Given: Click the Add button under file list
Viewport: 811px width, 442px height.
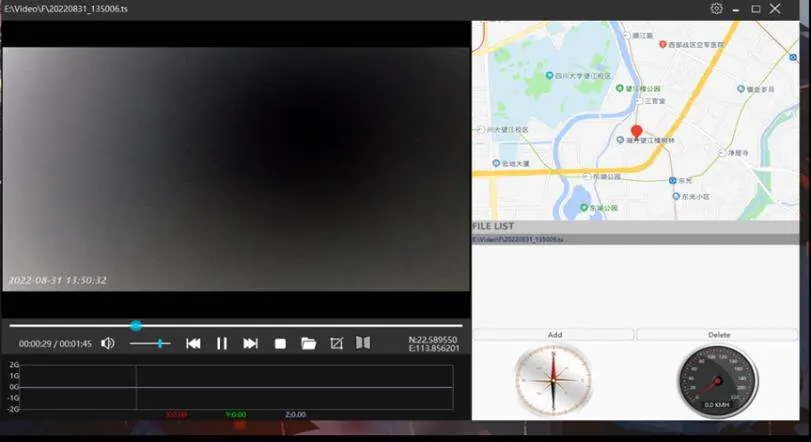Looking at the screenshot, I should tap(553, 334).
